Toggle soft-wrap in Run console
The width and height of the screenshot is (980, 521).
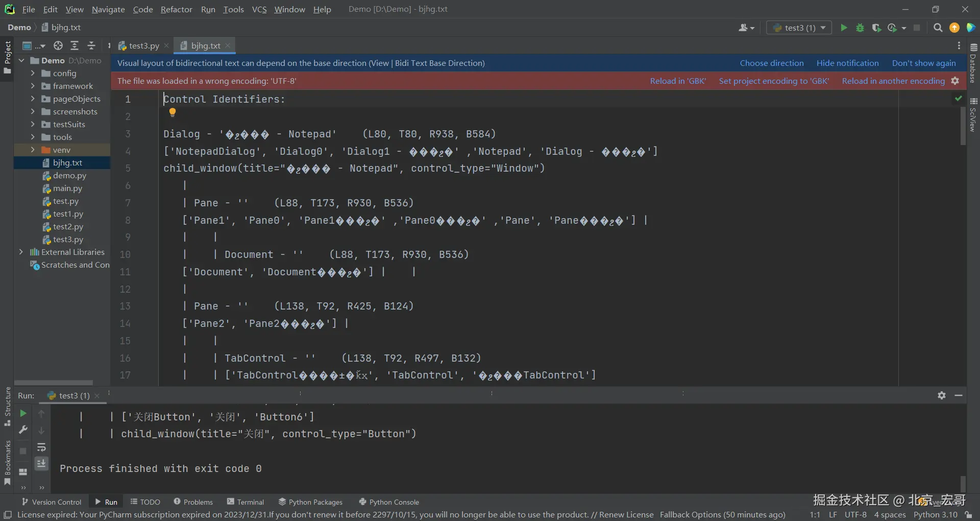coord(41,447)
